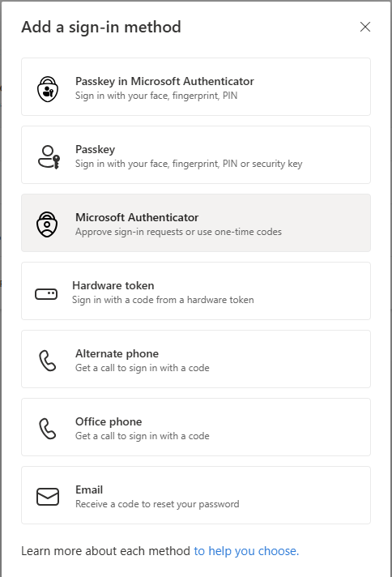Screen dimensions: 392x577
Task: Click the Passkey in Microsoft Authenticator shield icon
Action: tap(48, 89)
